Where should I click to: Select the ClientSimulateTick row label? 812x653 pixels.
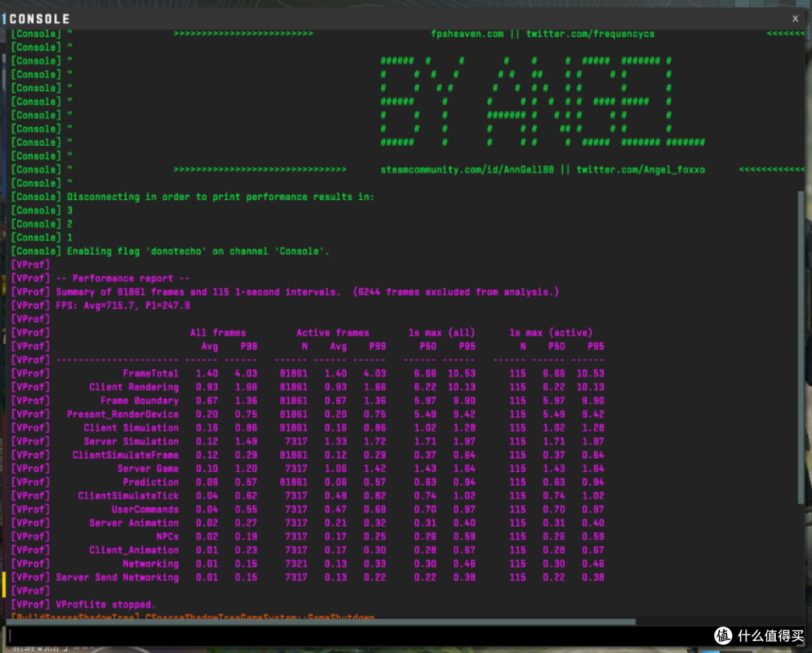tap(129, 496)
